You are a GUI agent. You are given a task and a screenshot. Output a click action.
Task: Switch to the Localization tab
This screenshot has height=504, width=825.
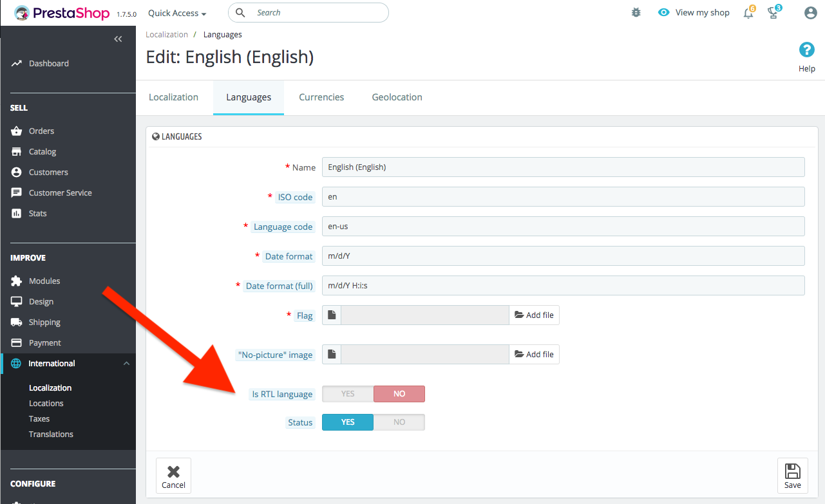(173, 97)
